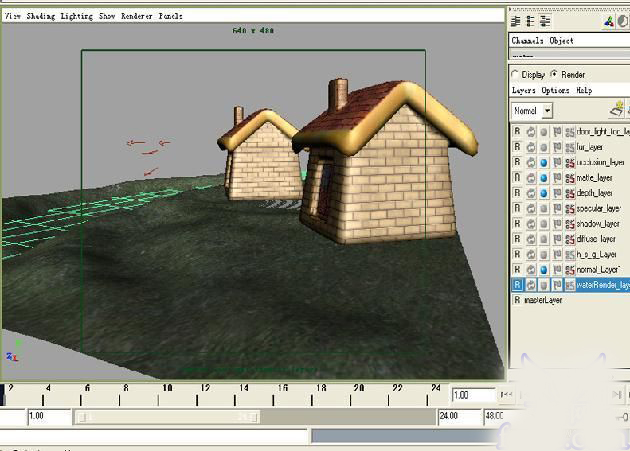Viewport: 630px width, 451px height.
Task: Toggle the R renderable flag on specular_layer
Action: click(517, 209)
